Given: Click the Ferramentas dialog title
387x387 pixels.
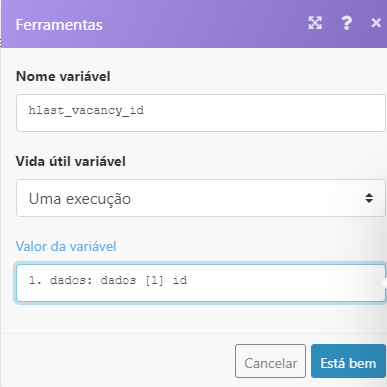Looking at the screenshot, I should 59,25.
